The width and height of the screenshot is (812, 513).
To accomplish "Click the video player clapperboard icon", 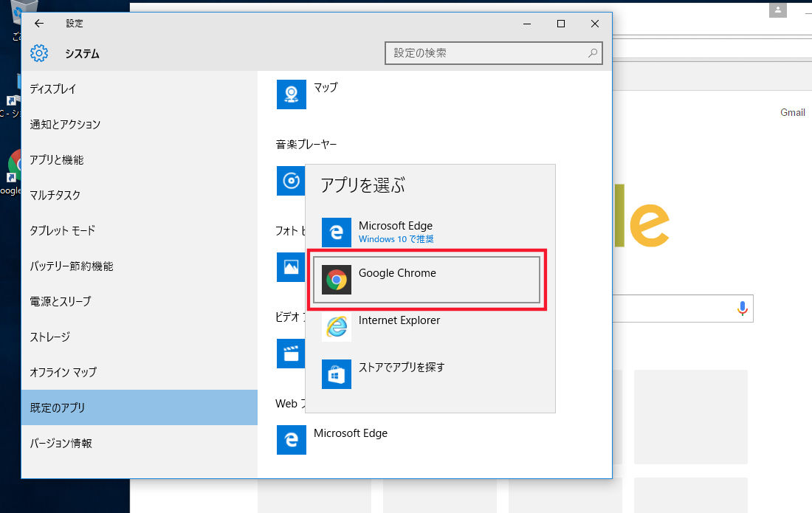I will click(291, 354).
